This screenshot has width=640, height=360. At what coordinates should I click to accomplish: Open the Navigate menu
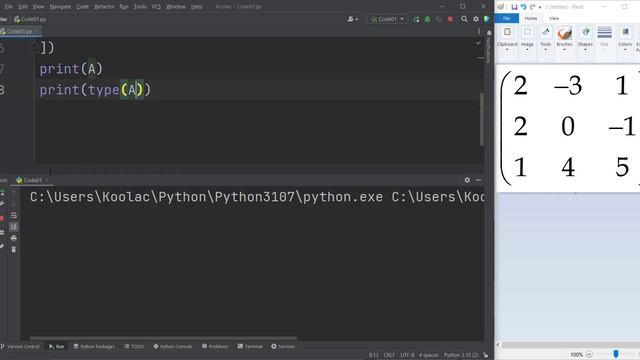(x=60, y=7)
